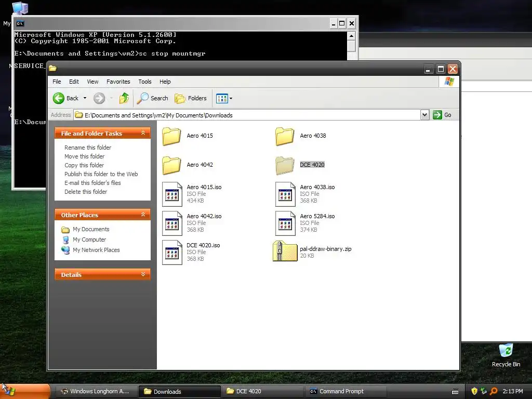This screenshot has width=532, height=399.
Task: Click the Start button
Action: [x=25, y=391]
